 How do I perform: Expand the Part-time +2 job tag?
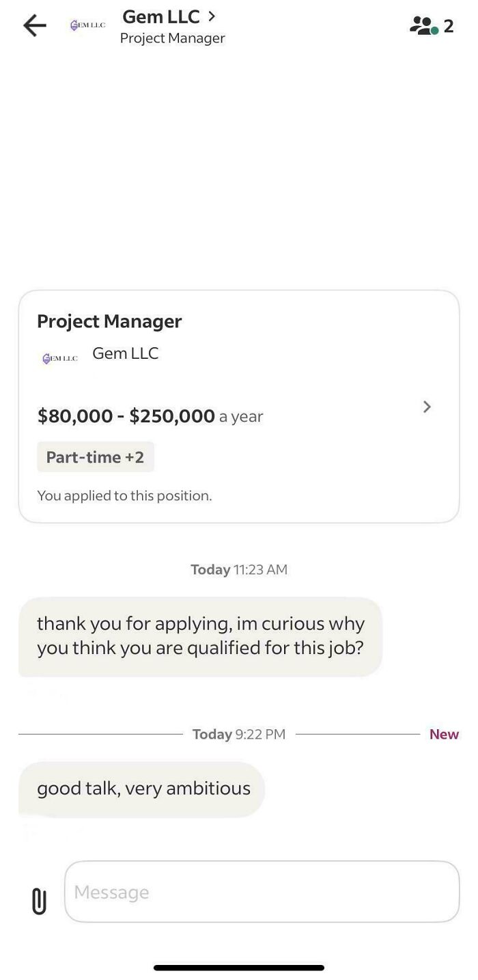(x=96, y=457)
